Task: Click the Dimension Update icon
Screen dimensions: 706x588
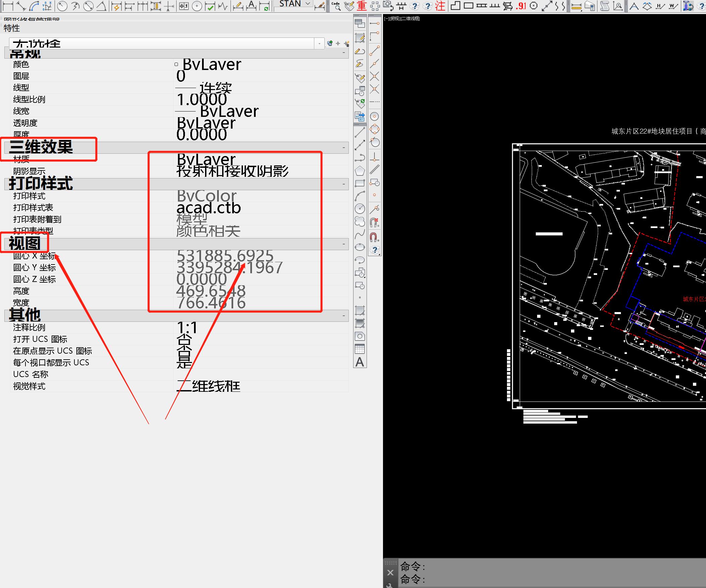Action: tap(265, 6)
